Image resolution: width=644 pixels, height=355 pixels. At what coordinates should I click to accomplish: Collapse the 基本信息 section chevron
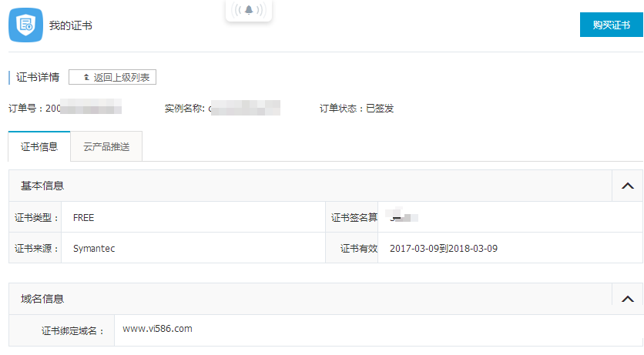[627, 186]
